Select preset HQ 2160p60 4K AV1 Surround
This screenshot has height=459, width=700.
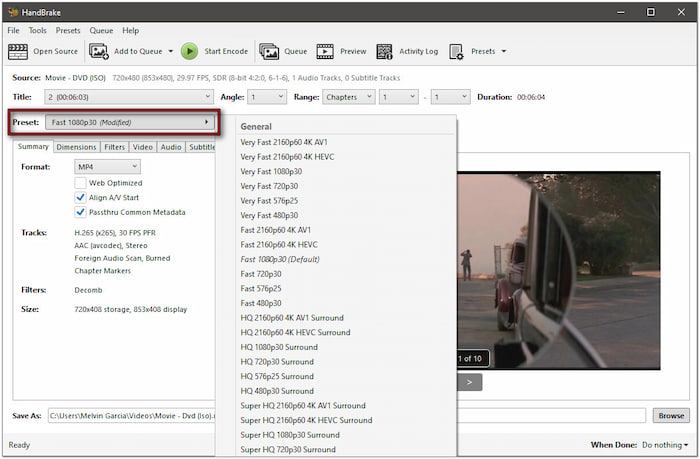click(x=292, y=318)
